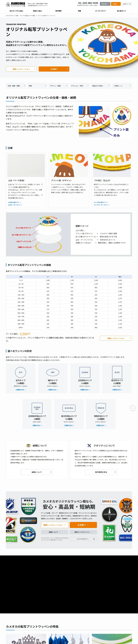Viewport: 138px width, 644px height.
Task: Click hero orange お見積り button
Action: click(54, 69)
